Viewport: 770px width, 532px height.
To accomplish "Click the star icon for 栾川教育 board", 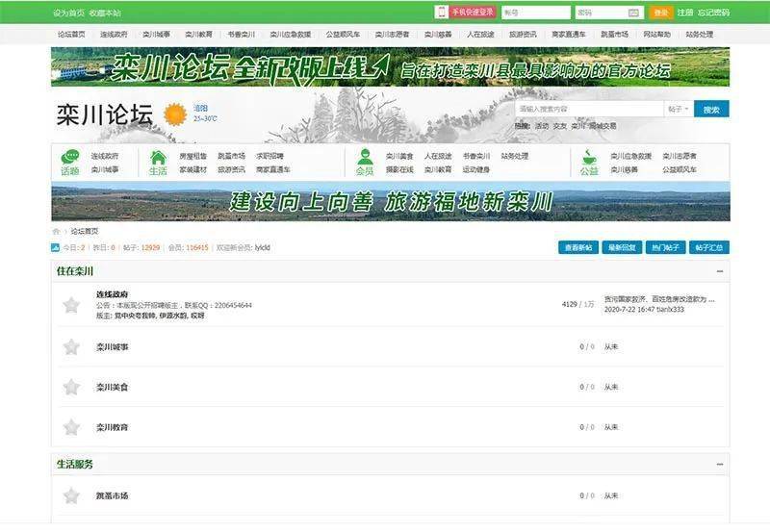I will (71, 427).
